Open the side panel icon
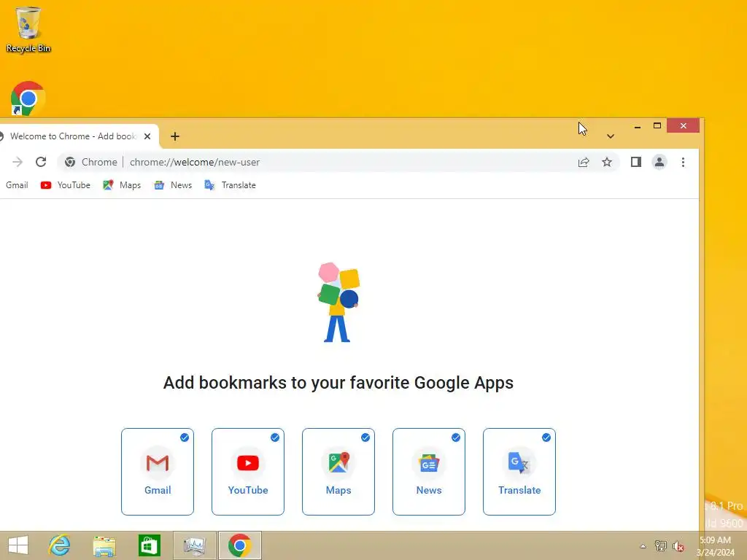Image resolution: width=747 pixels, height=560 pixels. coord(635,162)
